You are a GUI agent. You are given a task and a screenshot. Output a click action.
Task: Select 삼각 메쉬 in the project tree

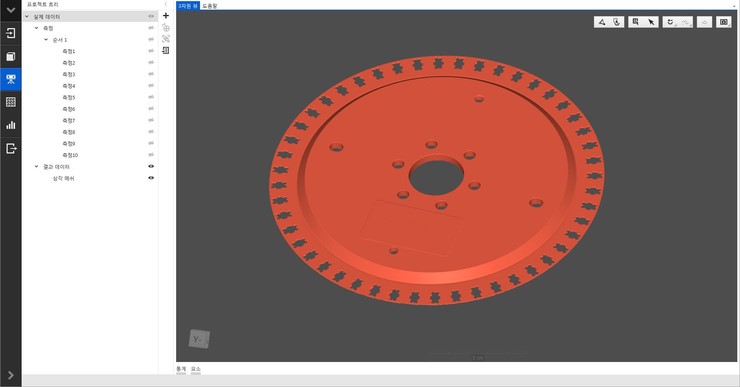(63, 178)
